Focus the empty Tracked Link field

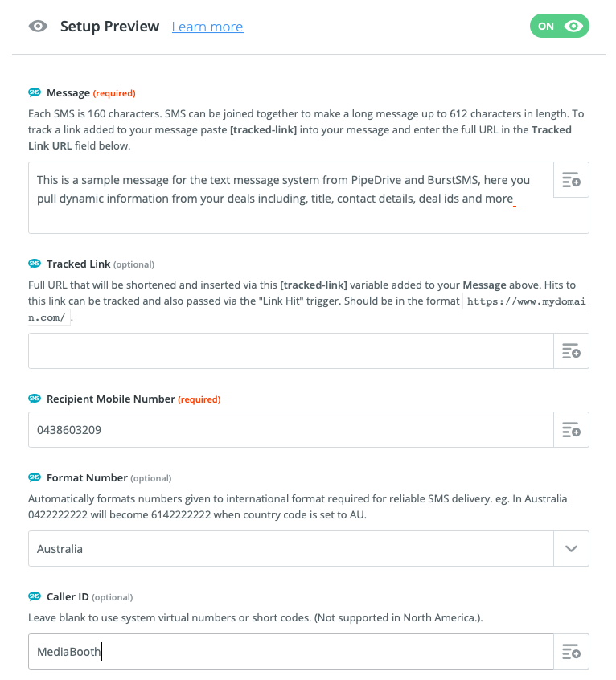coord(291,351)
